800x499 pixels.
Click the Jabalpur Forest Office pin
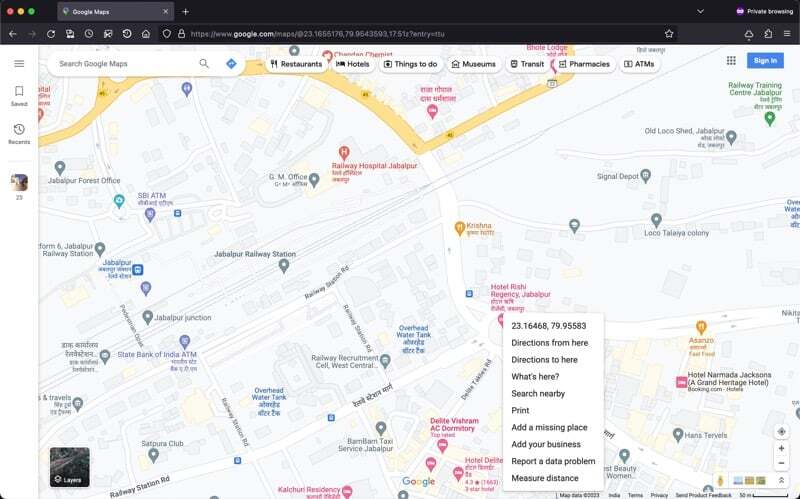(60, 167)
